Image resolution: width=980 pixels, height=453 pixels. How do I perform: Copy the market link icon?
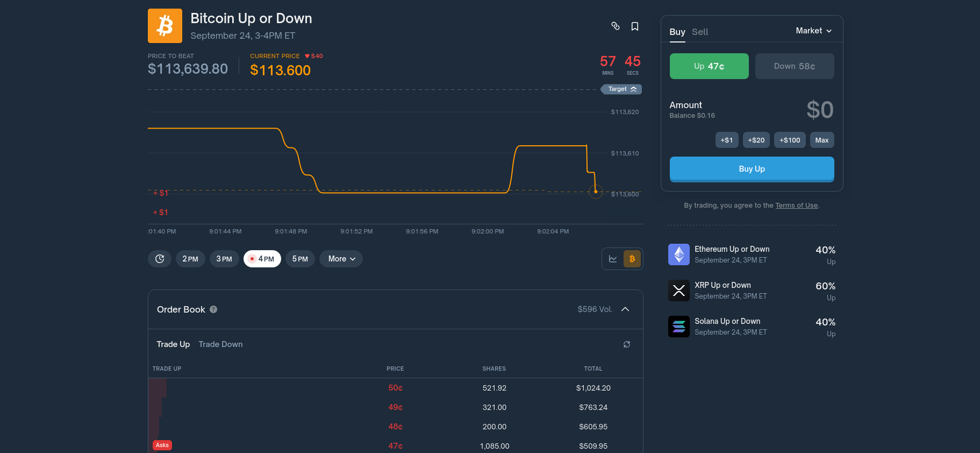point(616,26)
